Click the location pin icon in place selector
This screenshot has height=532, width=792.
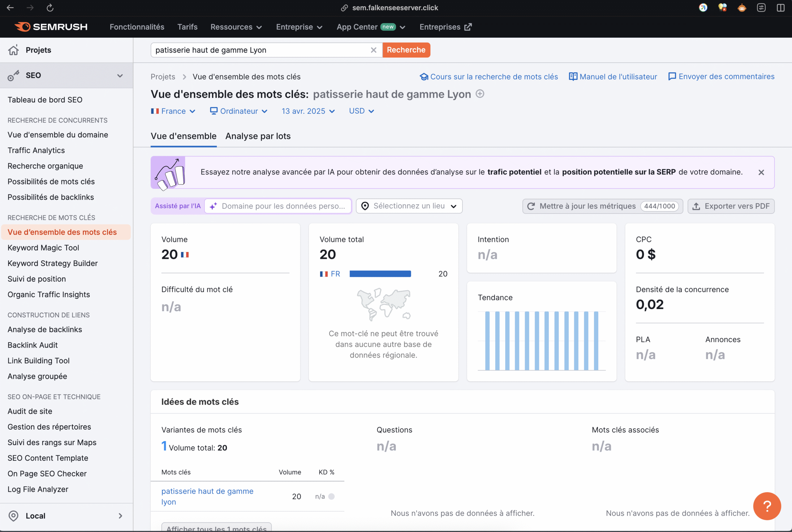coord(365,206)
